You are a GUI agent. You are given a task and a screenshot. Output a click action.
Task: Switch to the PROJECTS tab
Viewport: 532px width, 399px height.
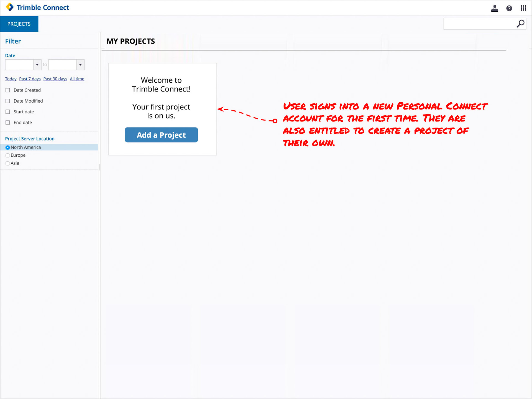[19, 24]
